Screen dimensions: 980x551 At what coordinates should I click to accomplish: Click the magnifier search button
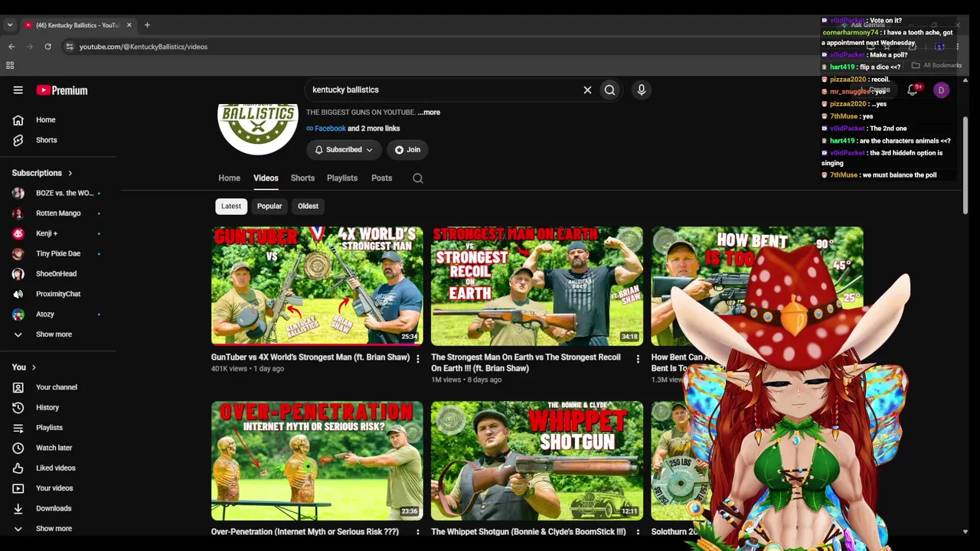click(609, 90)
